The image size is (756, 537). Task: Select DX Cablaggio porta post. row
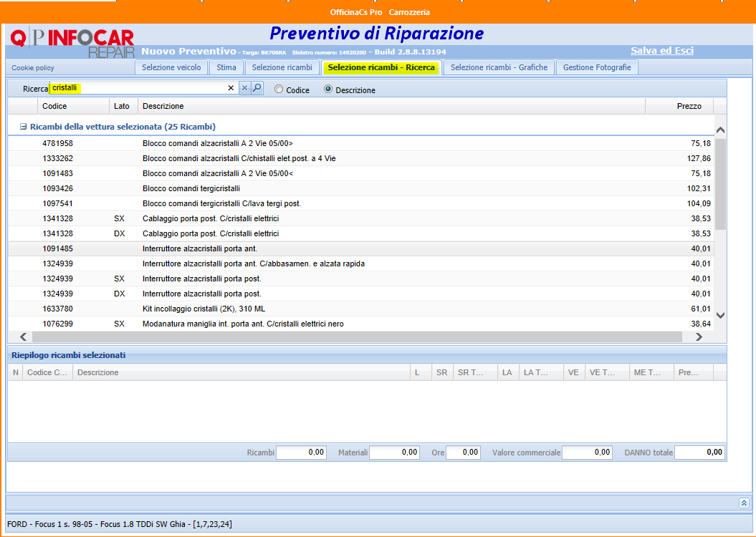[360, 233]
